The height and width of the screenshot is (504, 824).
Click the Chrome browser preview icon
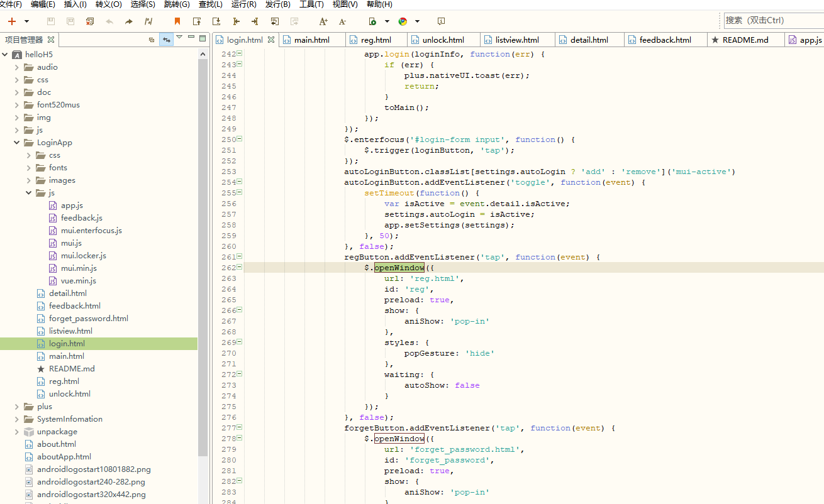403,21
